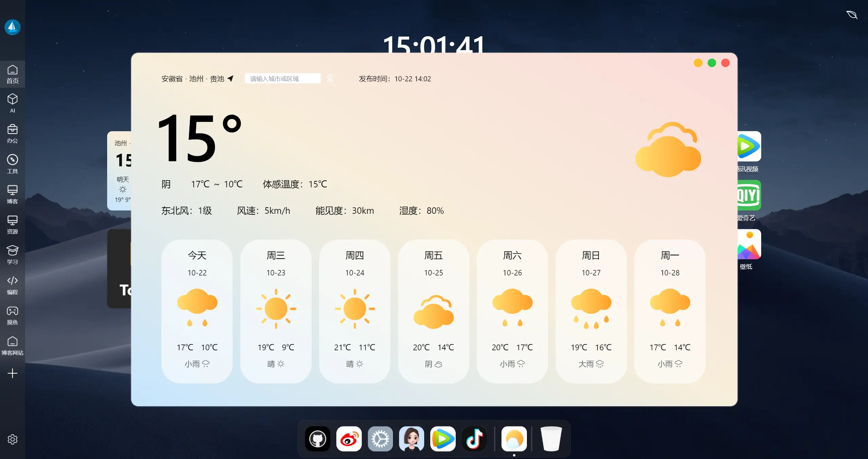
Task: Click the leaf icon in top-right corner
Action: click(x=851, y=15)
